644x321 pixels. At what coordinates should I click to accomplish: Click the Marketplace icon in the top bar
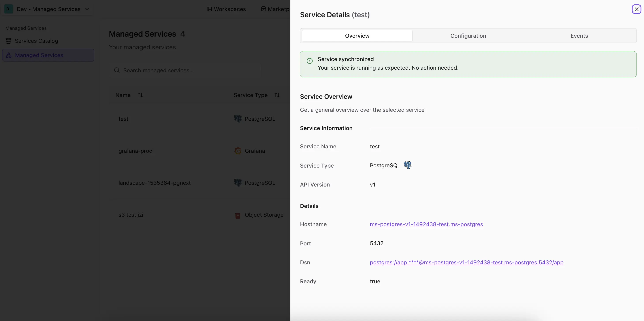[263, 9]
